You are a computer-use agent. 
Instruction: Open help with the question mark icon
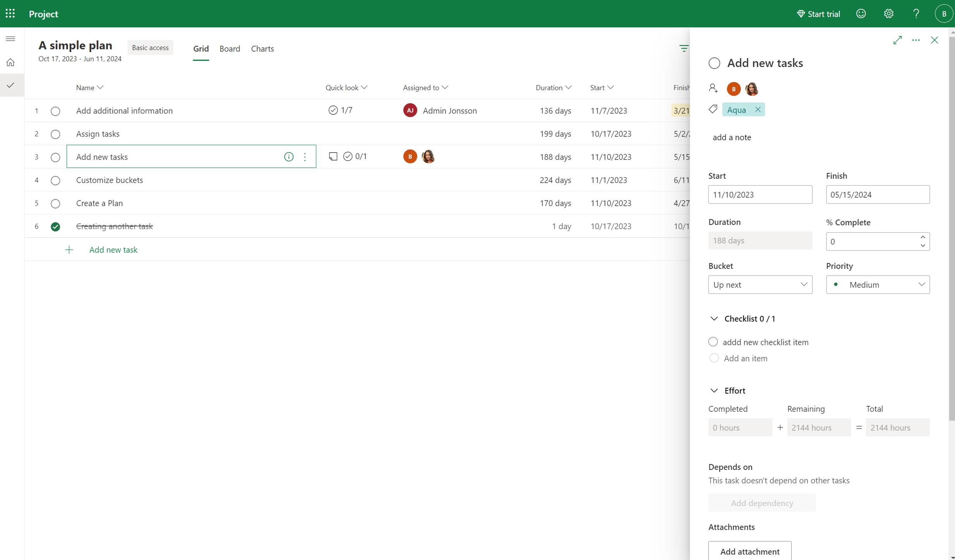click(916, 13)
